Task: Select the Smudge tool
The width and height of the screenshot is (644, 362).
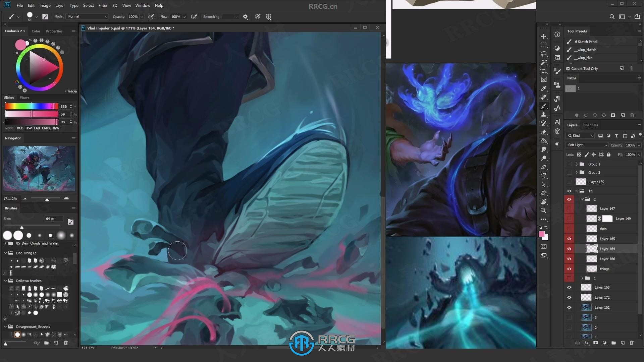Action: pos(544,149)
